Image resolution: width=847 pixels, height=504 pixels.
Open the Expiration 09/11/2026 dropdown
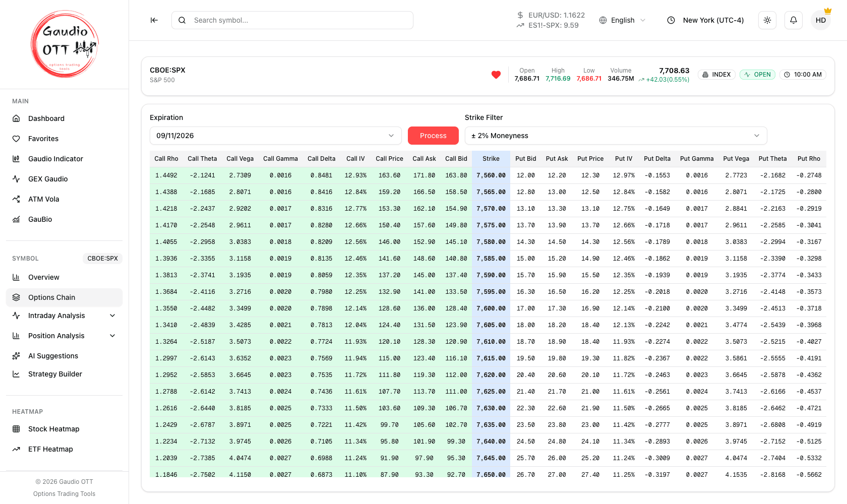point(276,136)
